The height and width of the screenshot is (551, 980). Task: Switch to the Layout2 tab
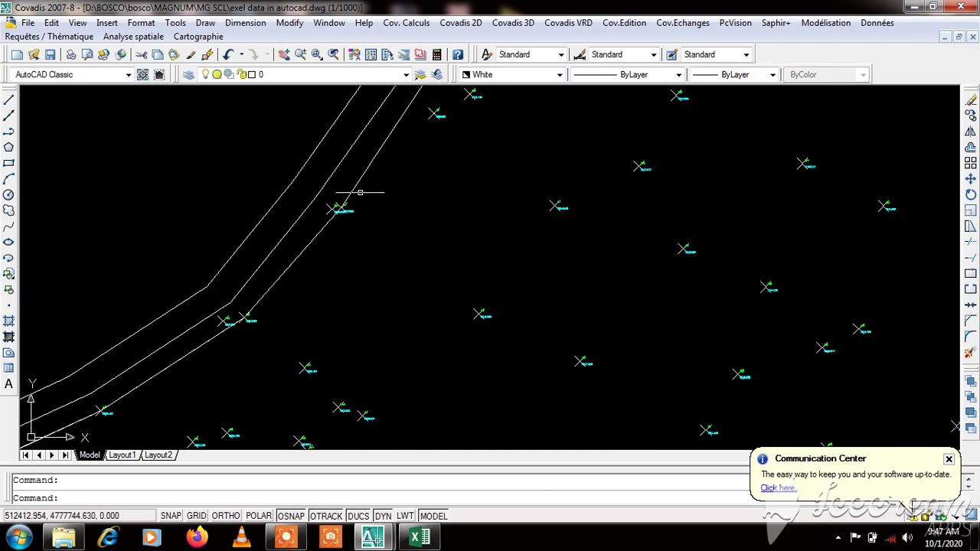point(158,455)
